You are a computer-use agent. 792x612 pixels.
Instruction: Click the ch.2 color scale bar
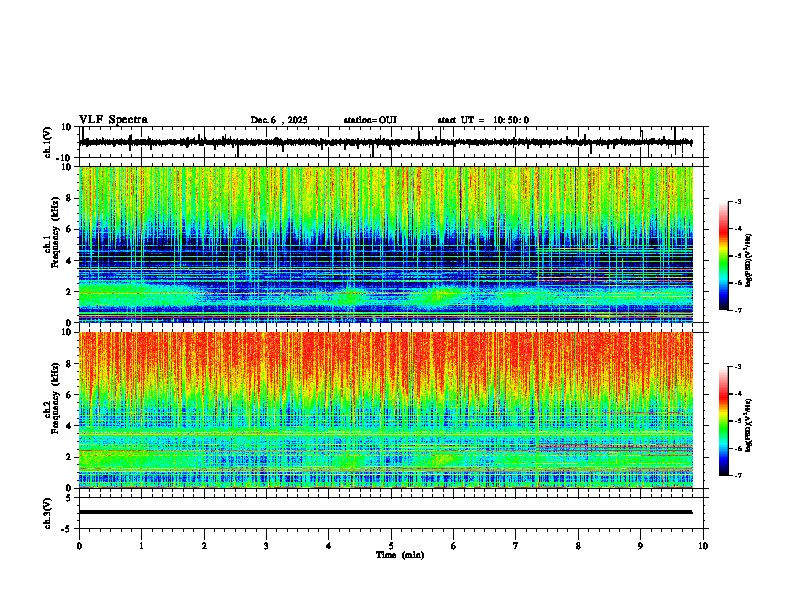(x=724, y=421)
